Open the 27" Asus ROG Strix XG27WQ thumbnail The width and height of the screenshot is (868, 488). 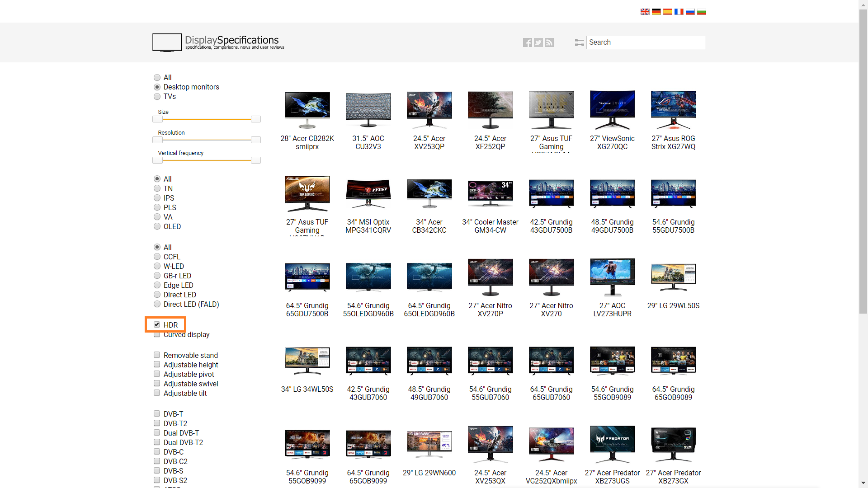click(x=674, y=110)
